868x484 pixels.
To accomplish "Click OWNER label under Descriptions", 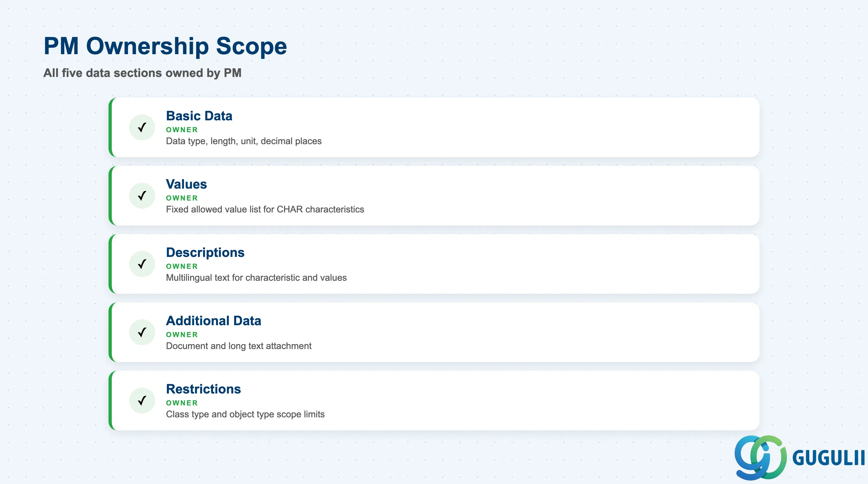I will pyautogui.click(x=182, y=267).
